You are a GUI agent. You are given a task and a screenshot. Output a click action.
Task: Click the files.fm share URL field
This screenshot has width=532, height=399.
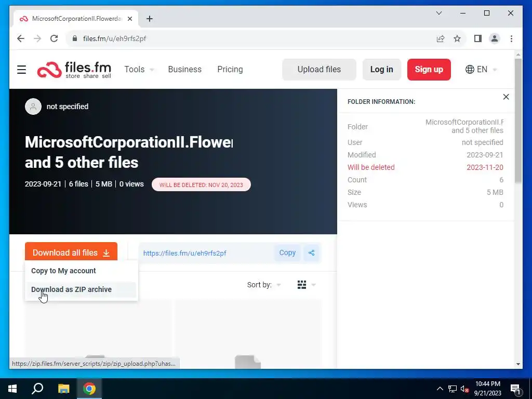tap(206, 253)
